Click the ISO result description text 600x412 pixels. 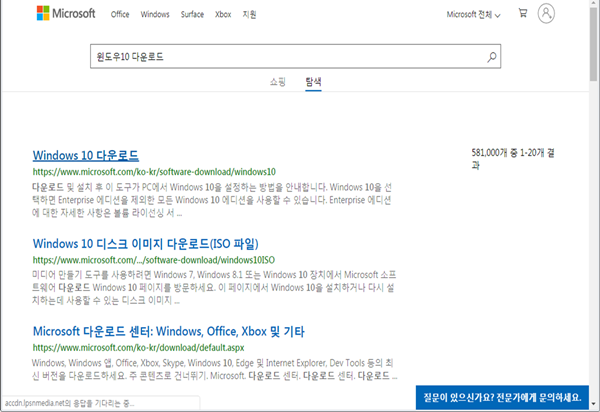coord(214,287)
